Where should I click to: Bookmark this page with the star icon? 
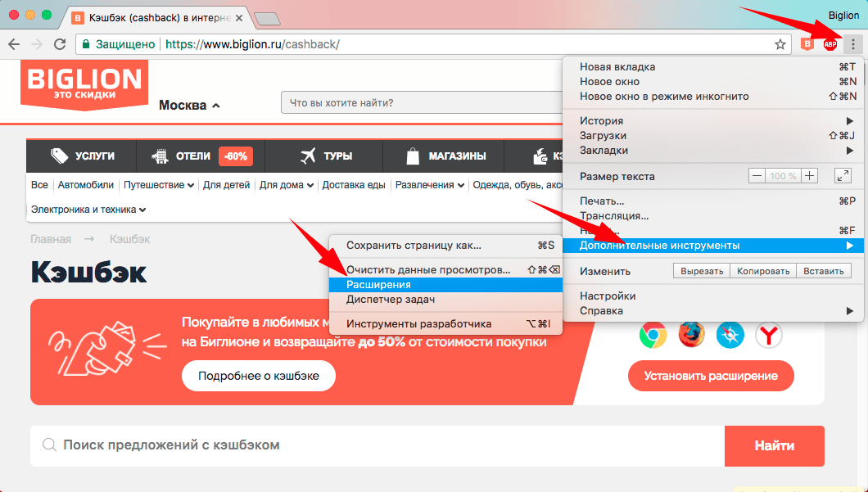tap(780, 44)
